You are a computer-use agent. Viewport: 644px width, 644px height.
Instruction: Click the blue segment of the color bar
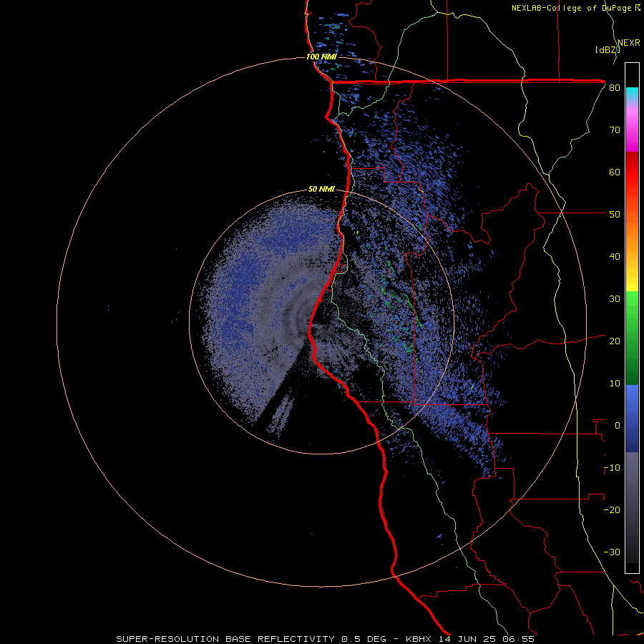(x=632, y=419)
